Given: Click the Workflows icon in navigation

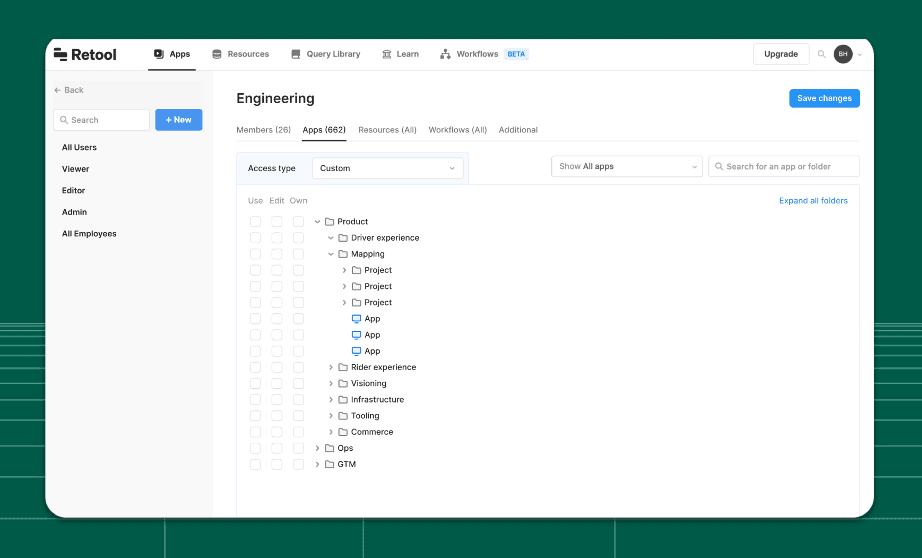Looking at the screenshot, I should (x=445, y=54).
